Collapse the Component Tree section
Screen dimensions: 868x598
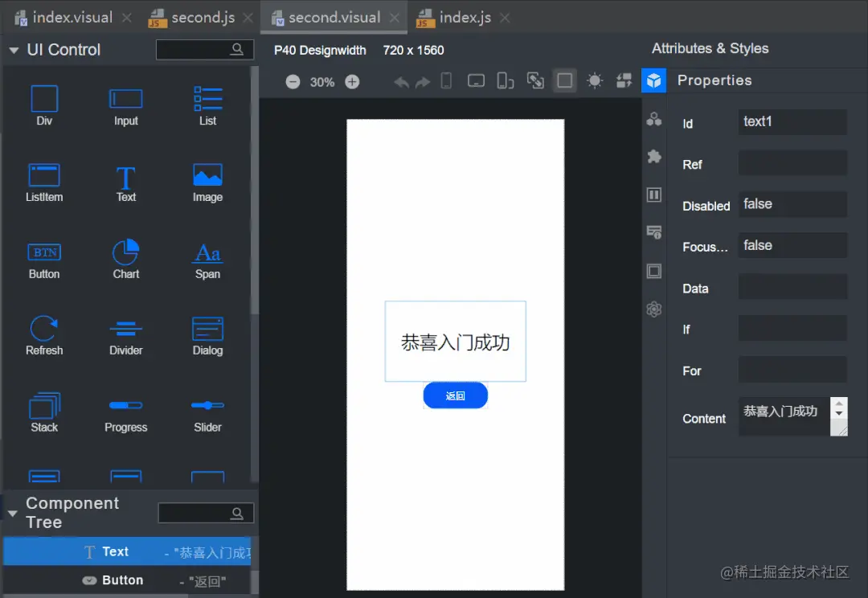(13, 512)
